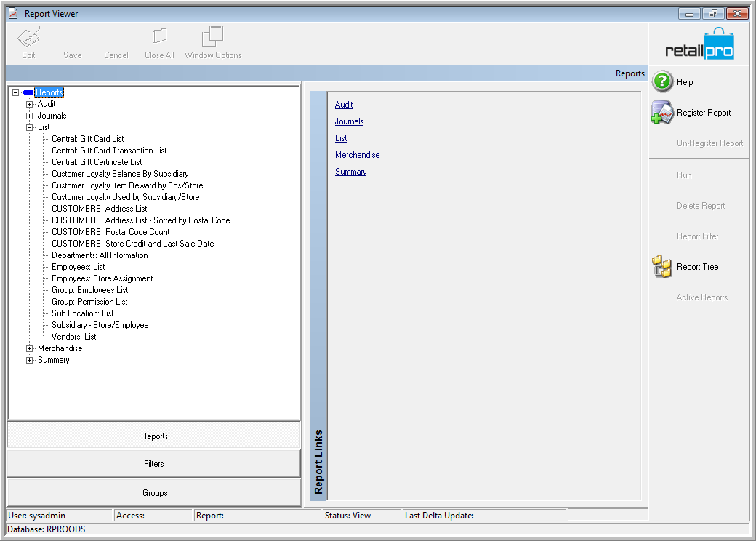Image resolution: width=756 pixels, height=541 pixels.
Task: Click the Un-Register Report button
Action: tap(709, 143)
